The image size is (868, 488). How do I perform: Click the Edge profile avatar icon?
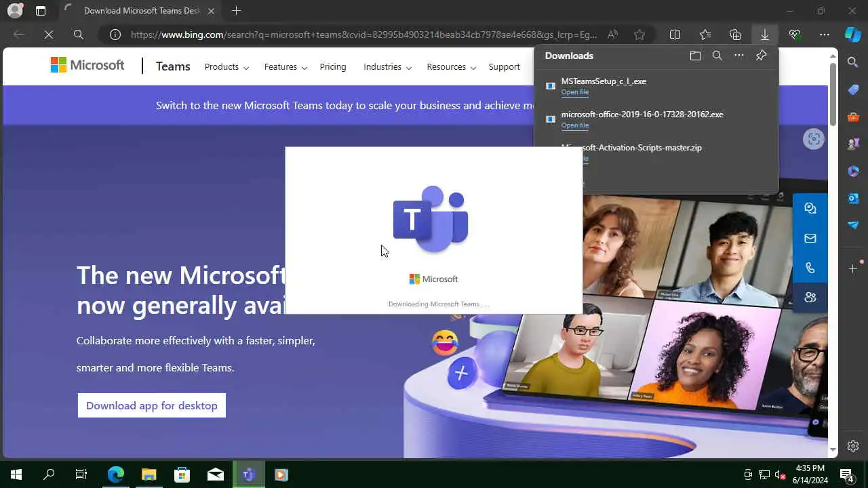(15, 11)
